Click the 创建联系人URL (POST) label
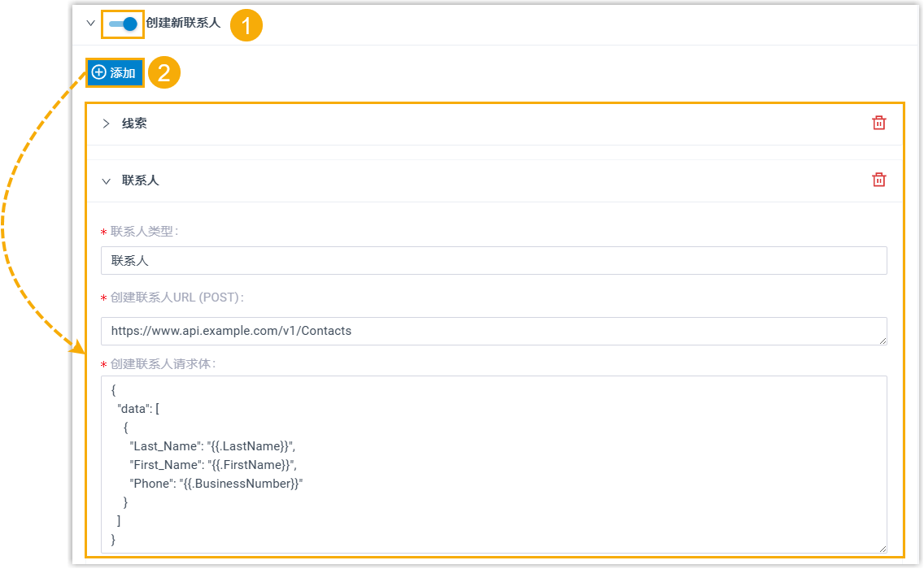 [x=177, y=298]
